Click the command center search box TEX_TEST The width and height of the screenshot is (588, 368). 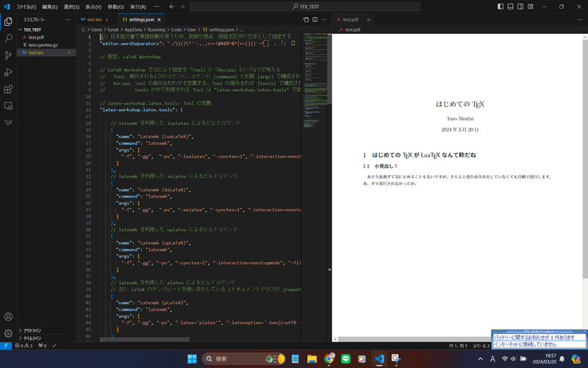[305, 7]
